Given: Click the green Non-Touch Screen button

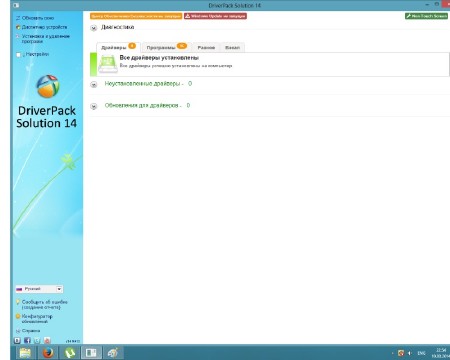Looking at the screenshot, I should (x=426, y=16).
